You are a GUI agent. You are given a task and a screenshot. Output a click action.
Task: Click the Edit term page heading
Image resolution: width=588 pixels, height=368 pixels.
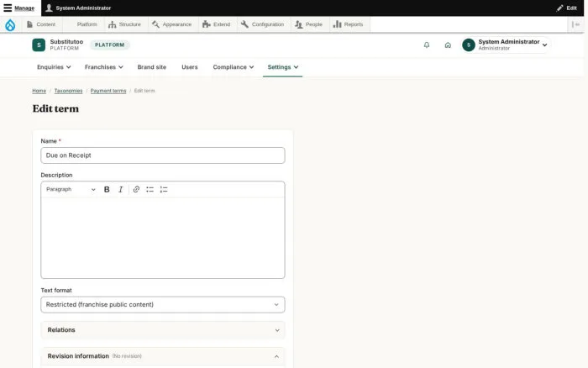tap(55, 108)
